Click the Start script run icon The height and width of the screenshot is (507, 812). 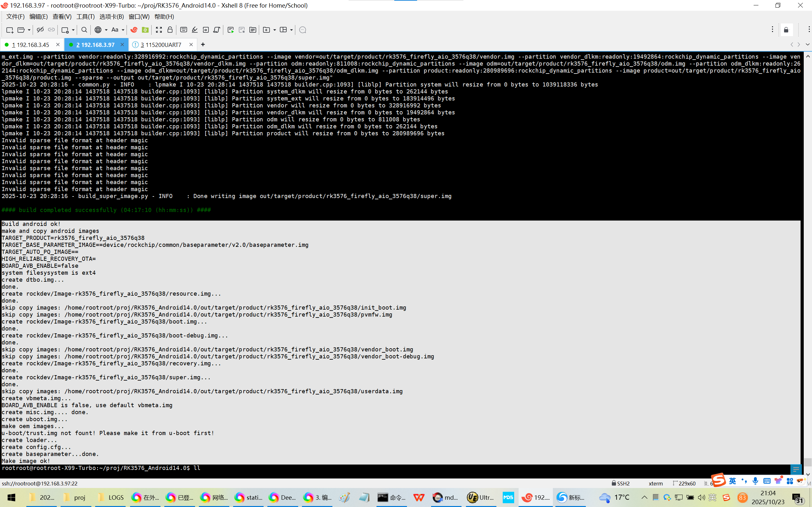[x=231, y=30]
